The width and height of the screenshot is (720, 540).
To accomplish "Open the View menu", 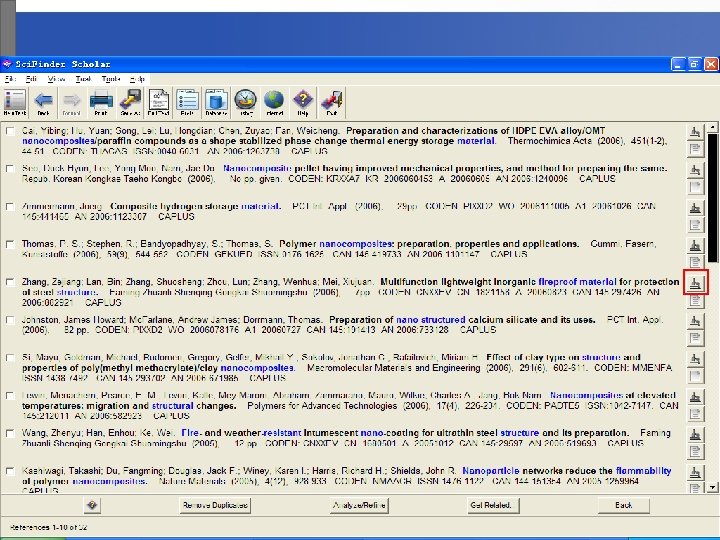I will [56, 79].
